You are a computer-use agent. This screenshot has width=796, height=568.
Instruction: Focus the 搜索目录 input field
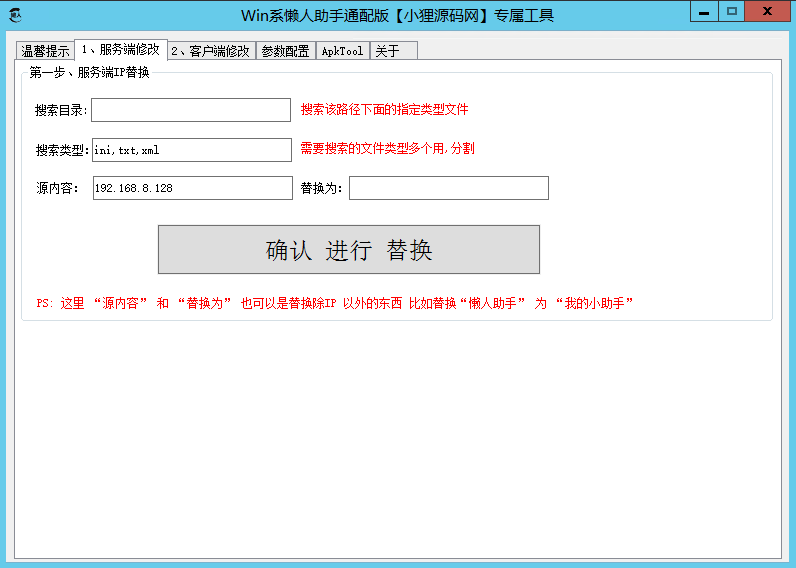(x=190, y=110)
